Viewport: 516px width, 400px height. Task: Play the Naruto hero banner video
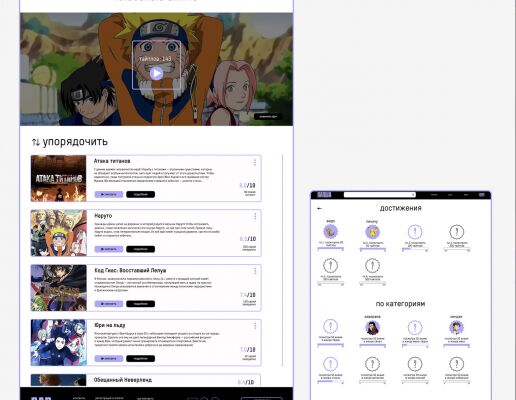[x=156, y=73]
